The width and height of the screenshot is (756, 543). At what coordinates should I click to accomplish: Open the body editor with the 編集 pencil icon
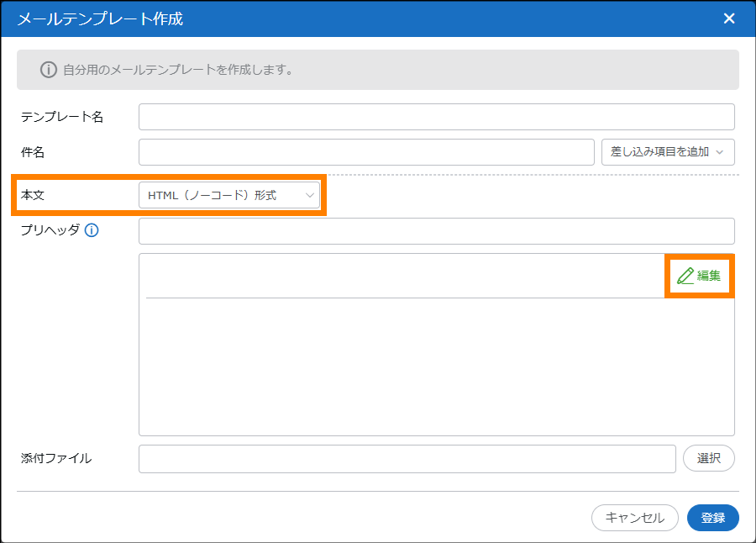pos(699,276)
